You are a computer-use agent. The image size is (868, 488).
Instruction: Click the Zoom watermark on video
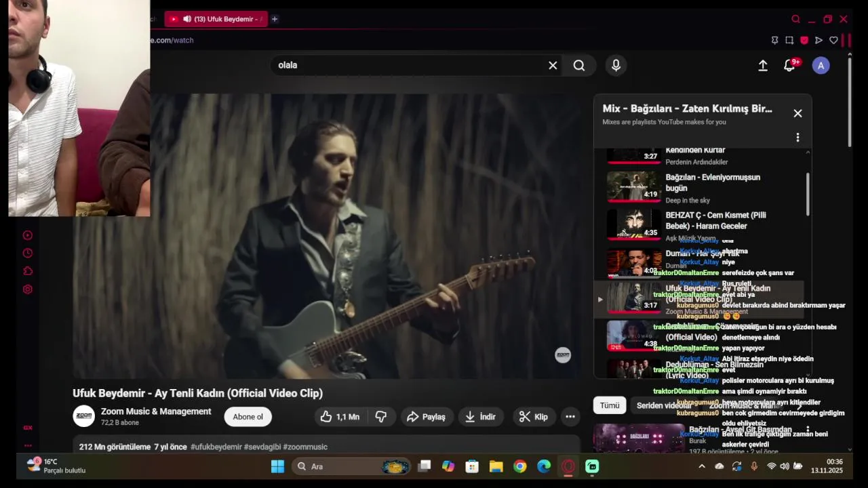coord(563,355)
